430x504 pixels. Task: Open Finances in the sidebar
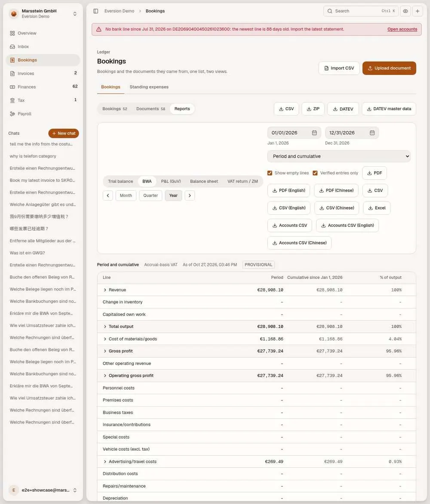43,87
